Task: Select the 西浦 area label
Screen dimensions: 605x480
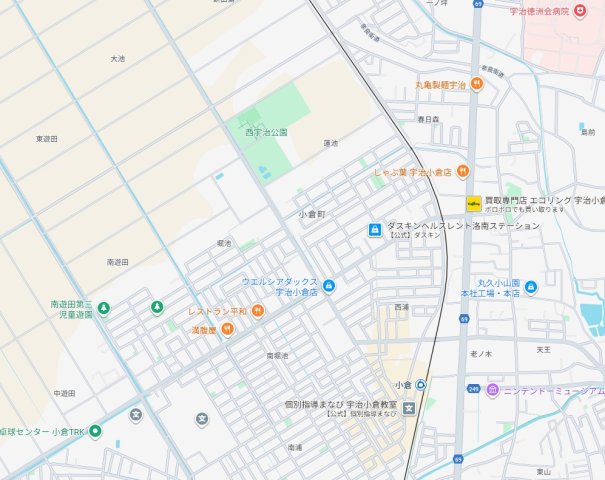Action: coord(402,307)
